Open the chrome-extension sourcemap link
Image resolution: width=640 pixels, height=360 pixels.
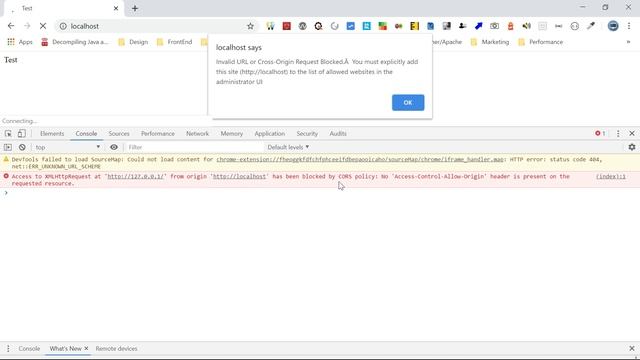tap(360, 159)
